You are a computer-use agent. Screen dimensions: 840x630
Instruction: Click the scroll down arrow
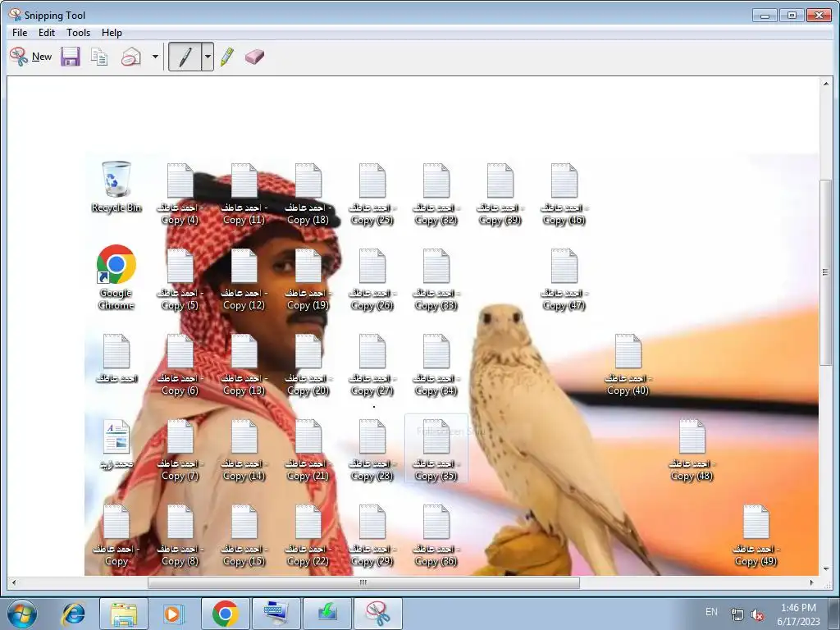point(825,569)
